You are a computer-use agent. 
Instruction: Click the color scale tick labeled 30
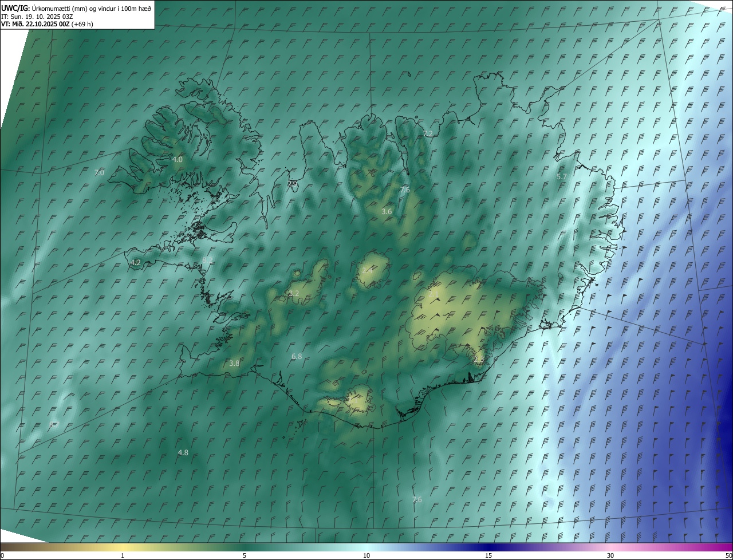click(610, 555)
